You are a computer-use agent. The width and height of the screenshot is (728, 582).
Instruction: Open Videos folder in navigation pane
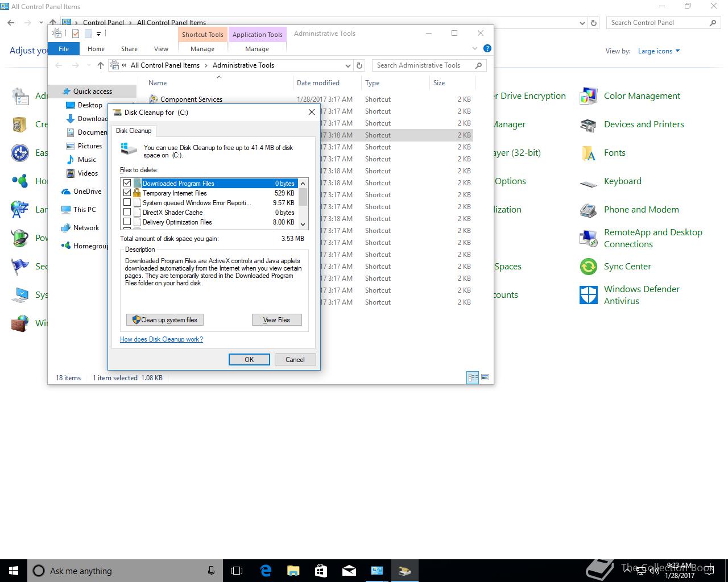(x=88, y=173)
